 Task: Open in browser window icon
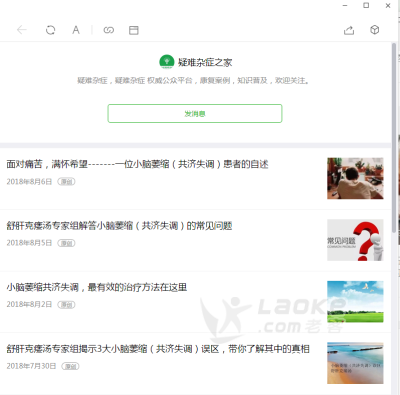(x=134, y=30)
